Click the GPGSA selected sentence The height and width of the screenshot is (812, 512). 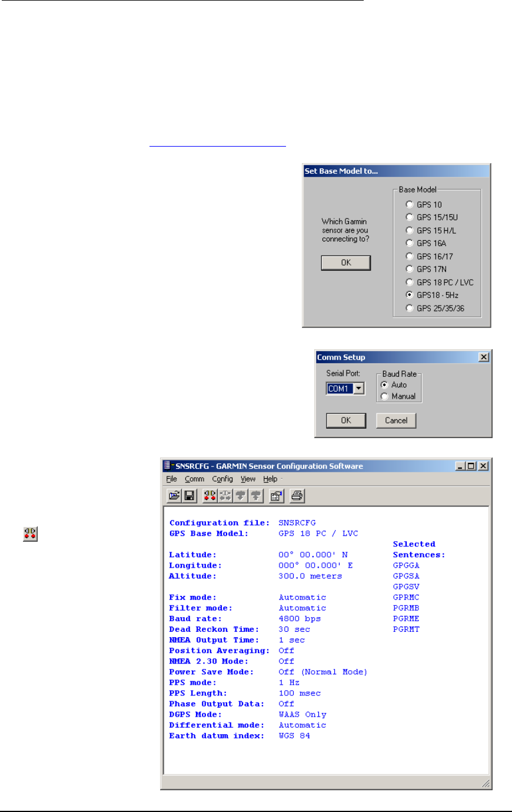point(406,576)
